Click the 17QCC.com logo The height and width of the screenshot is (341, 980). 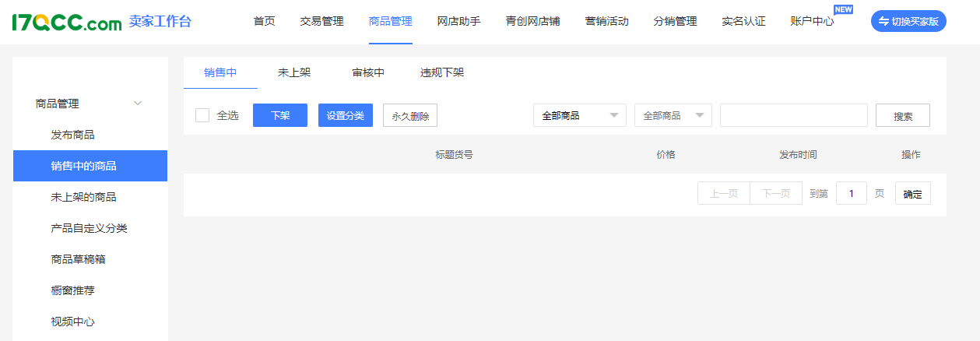[67, 22]
